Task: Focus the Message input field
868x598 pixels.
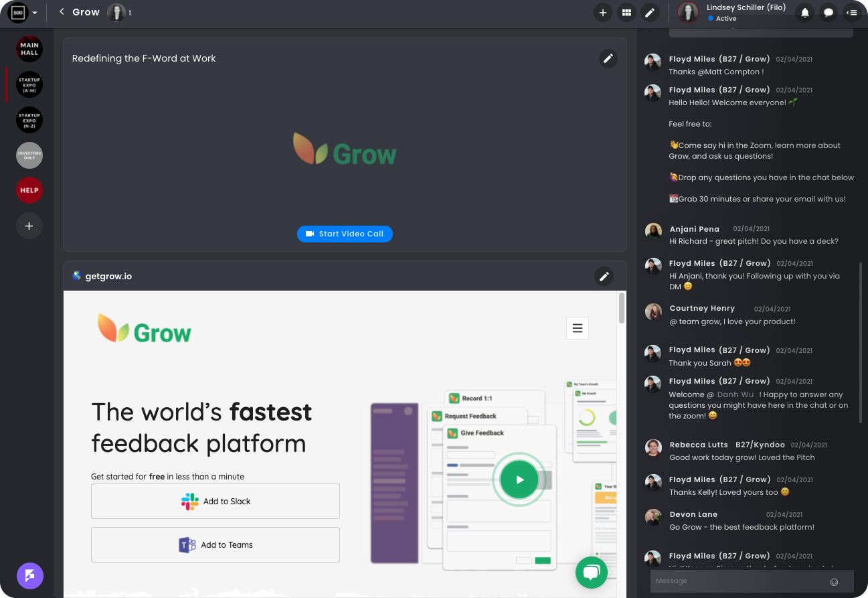Action: point(740,581)
